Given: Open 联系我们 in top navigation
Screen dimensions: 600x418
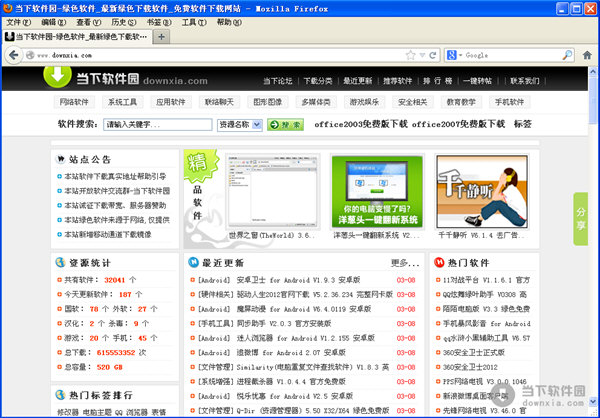Looking at the screenshot, I should point(525,81).
